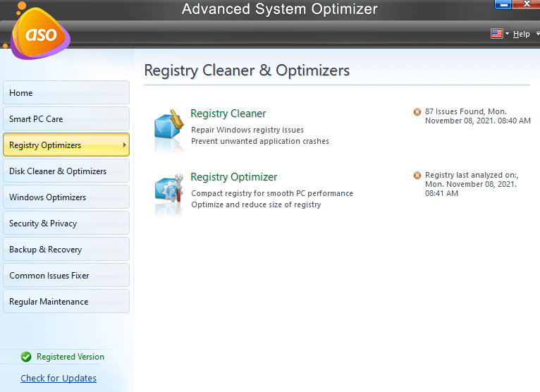Screen dimensions: 540x392
Task: Minimize the Advanced System Optimizer window
Action: coord(503,4)
